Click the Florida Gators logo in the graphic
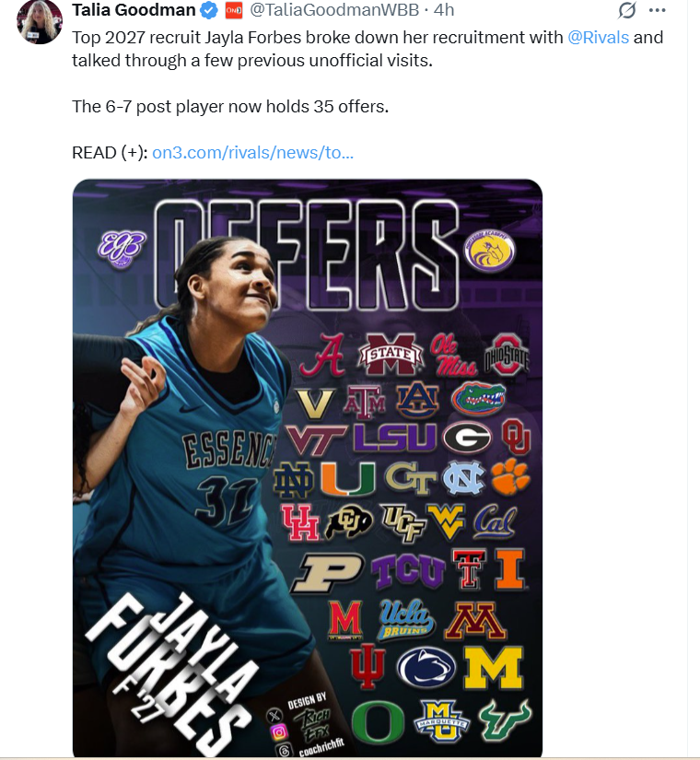 pos(479,398)
